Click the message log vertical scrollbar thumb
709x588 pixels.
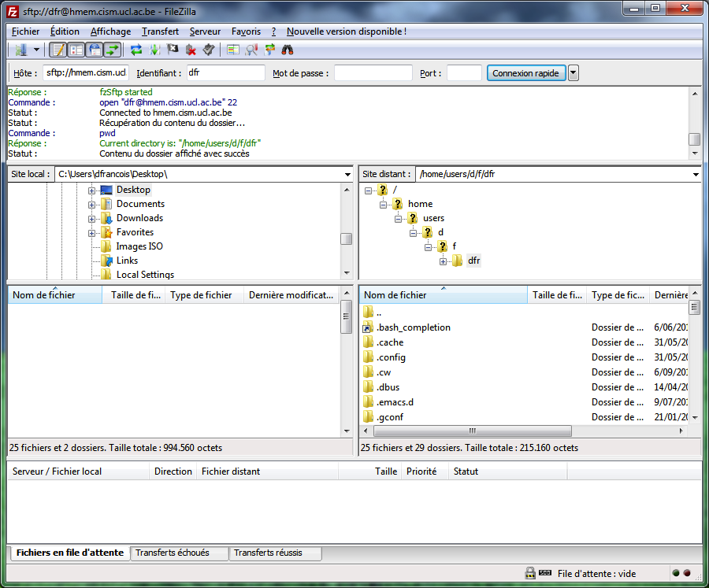(x=695, y=139)
